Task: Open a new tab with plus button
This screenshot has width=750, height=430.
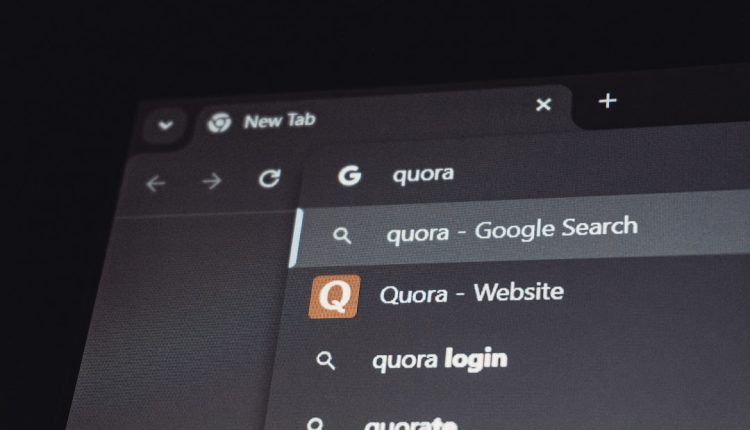Action: 607,101
